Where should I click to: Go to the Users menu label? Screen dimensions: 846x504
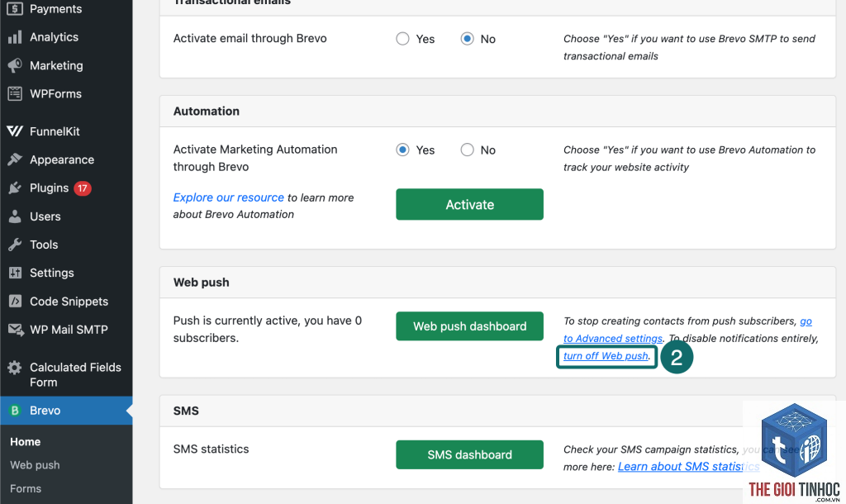(45, 216)
